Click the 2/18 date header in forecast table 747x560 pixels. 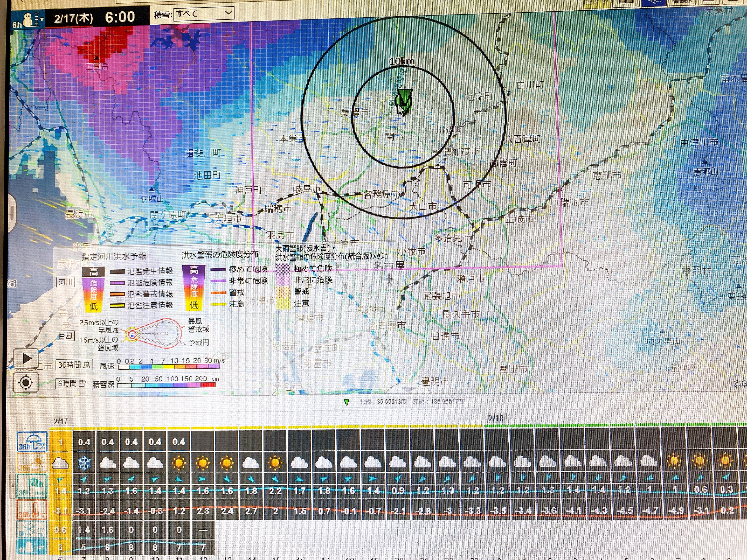[496, 418]
